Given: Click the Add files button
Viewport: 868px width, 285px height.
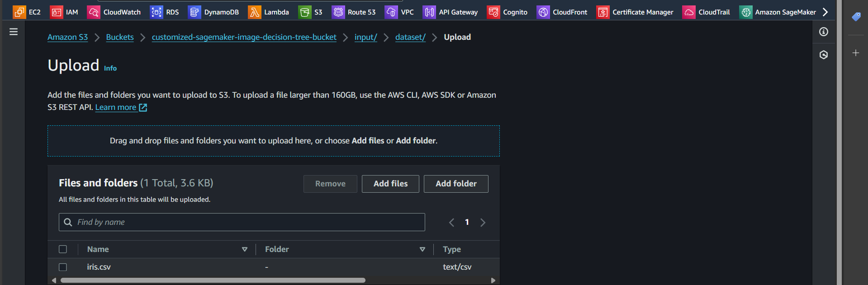Looking at the screenshot, I should pos(390,184).
